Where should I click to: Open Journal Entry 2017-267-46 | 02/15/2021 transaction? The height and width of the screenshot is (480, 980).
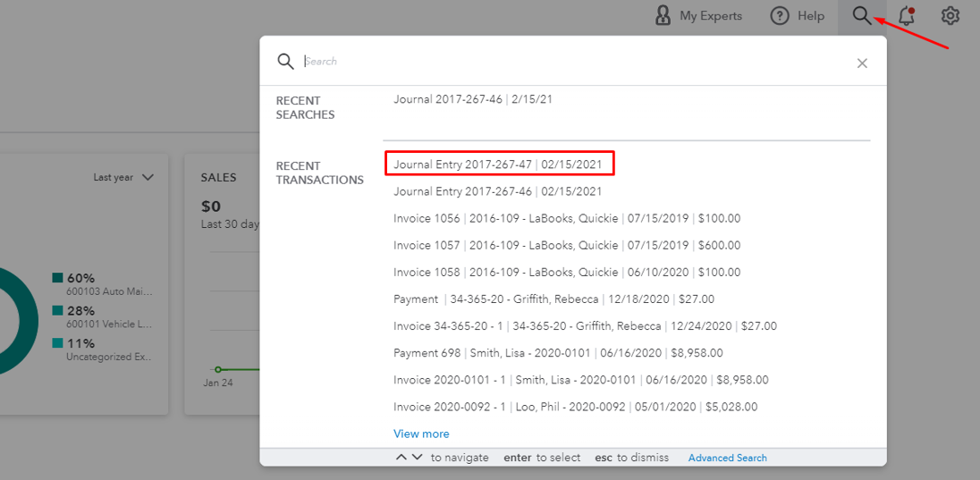497,191
